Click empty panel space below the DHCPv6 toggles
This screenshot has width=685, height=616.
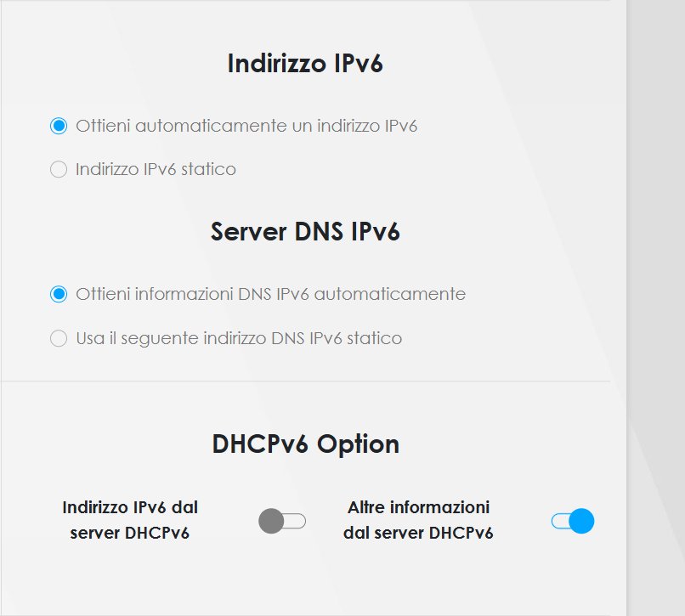(x=305, y=582)
